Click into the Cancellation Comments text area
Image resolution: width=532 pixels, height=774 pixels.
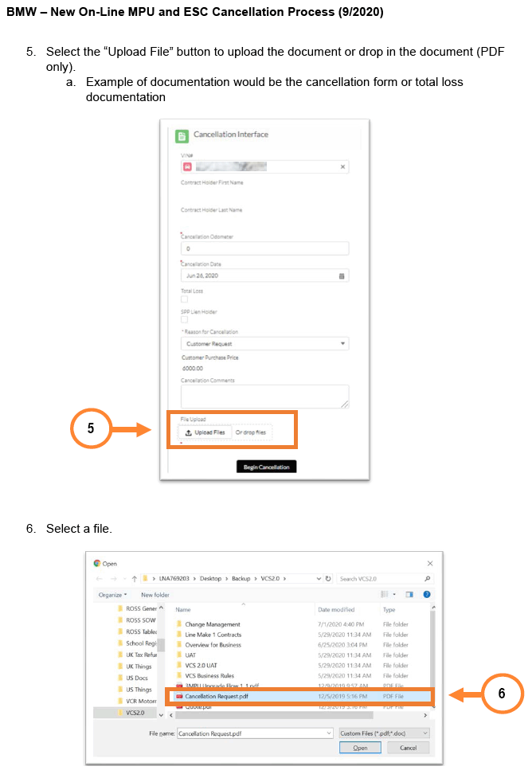click(264, 397)
